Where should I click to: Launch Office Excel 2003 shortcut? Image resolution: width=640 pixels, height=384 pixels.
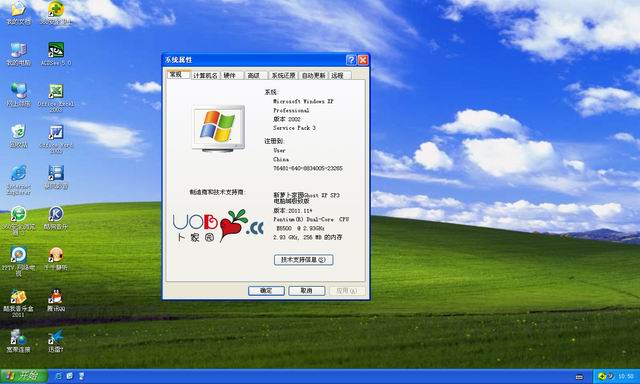coord(56,98)
